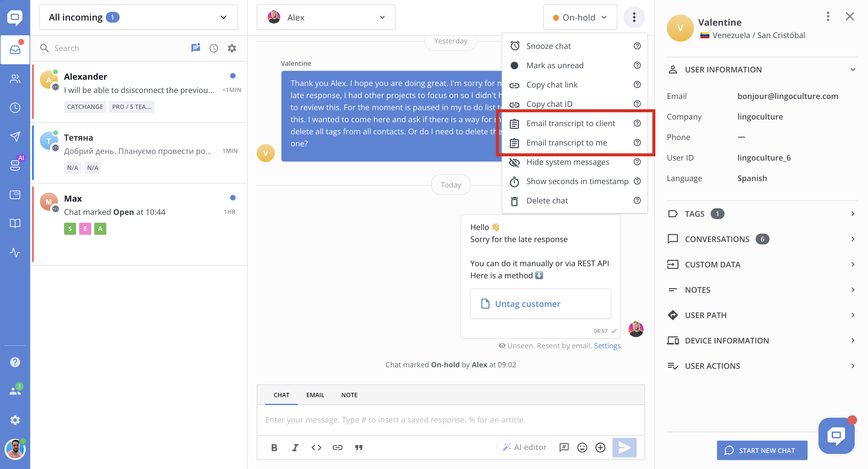Click the Bold formatting icon
868x469 pixels.
point(274,448)
